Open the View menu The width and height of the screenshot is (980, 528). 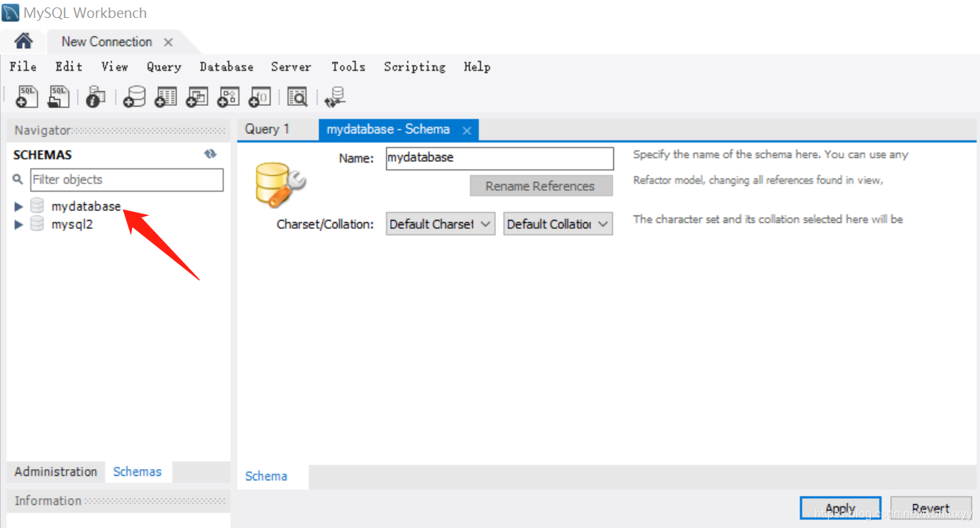(x=115, y=66)
